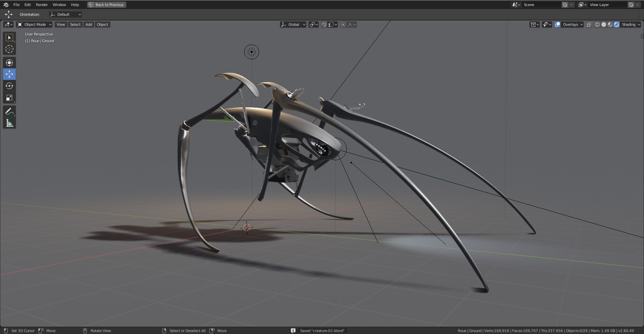
Task: Select the active Move tool in the left toolbar
Action: click(x=9, y=74)
